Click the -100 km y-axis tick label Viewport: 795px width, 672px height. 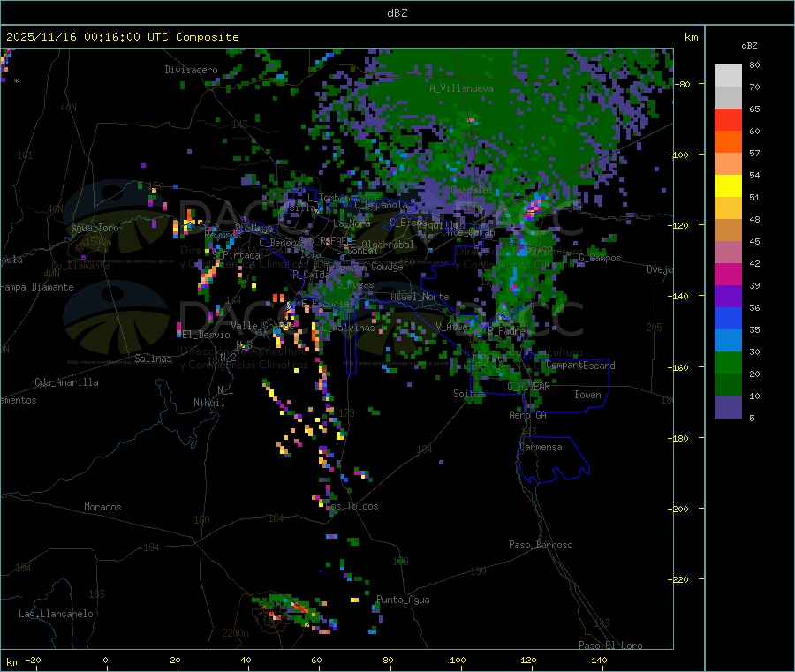[678, 155]
